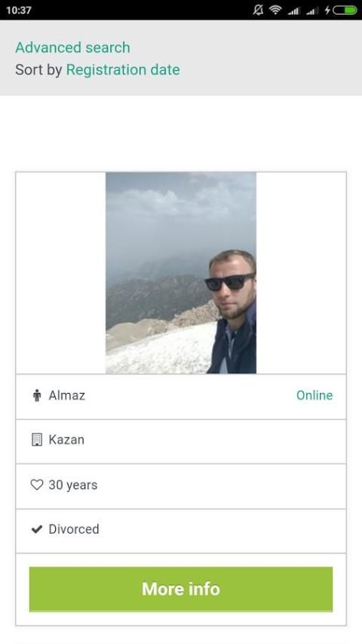Open Almaz's profile photo
Image resolution: width=362 pixels, height=644 pixels.
pos(181,273)
